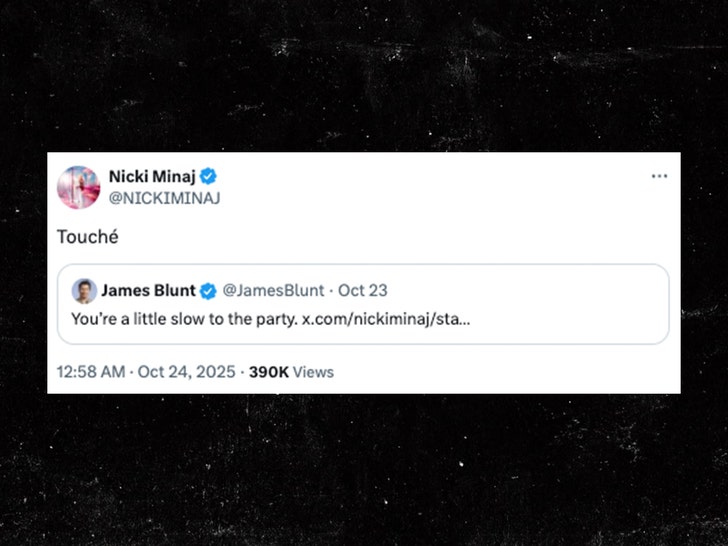The image size is (728, 546).
Task: Click the 390K view count number
Action: pos(269,372)
